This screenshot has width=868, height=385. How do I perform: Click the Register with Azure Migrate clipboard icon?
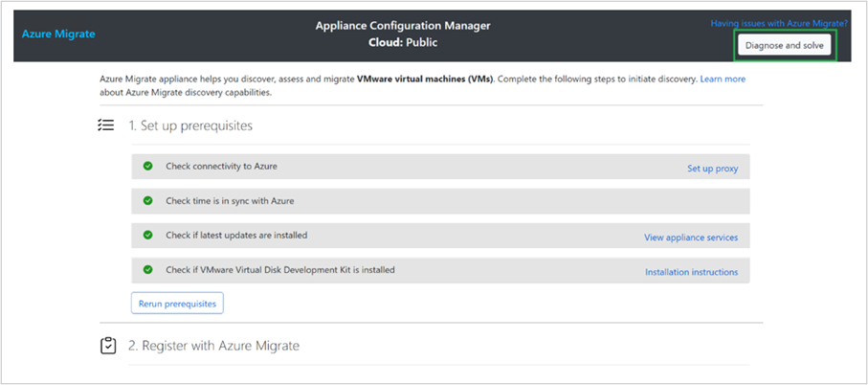click(x=108, y=346)
